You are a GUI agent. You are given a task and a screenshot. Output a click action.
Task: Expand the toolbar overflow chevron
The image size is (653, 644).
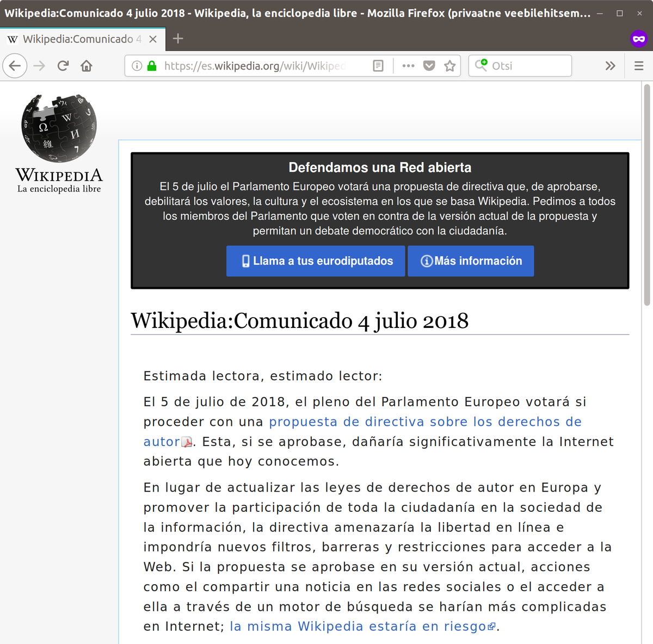(610, 65)
